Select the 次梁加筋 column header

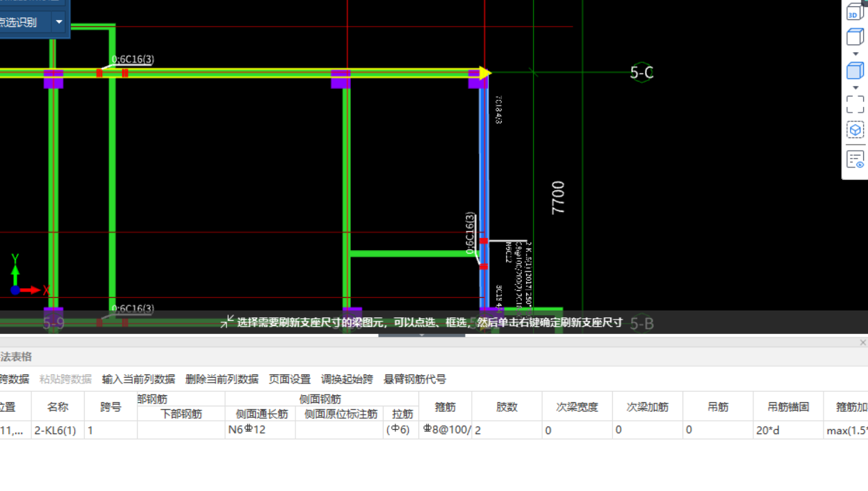point(647,406)
